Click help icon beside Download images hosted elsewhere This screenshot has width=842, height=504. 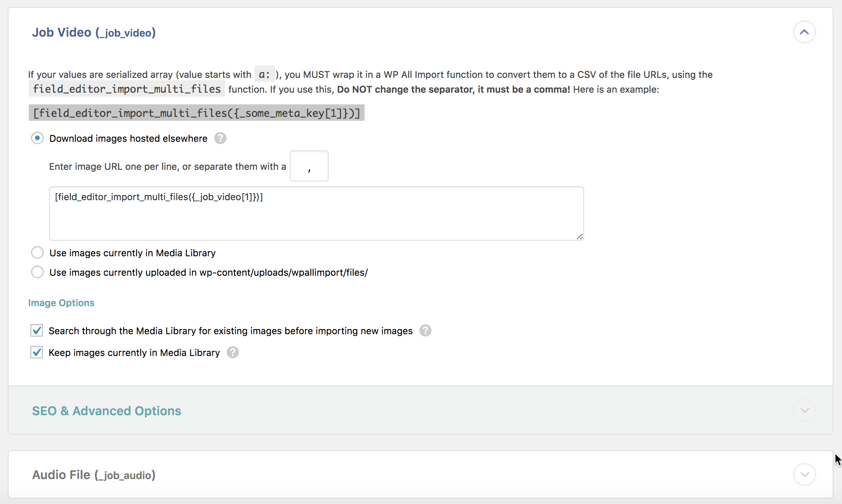coord(220,138)
